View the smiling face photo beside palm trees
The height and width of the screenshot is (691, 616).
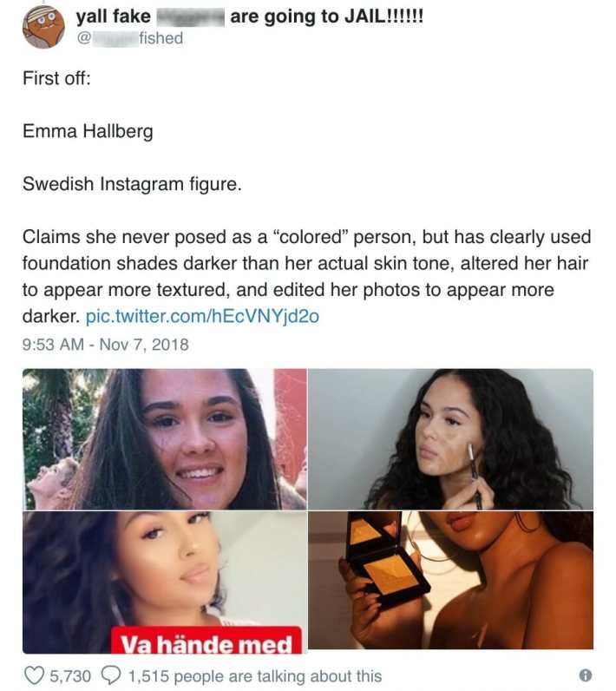[165, 439]
